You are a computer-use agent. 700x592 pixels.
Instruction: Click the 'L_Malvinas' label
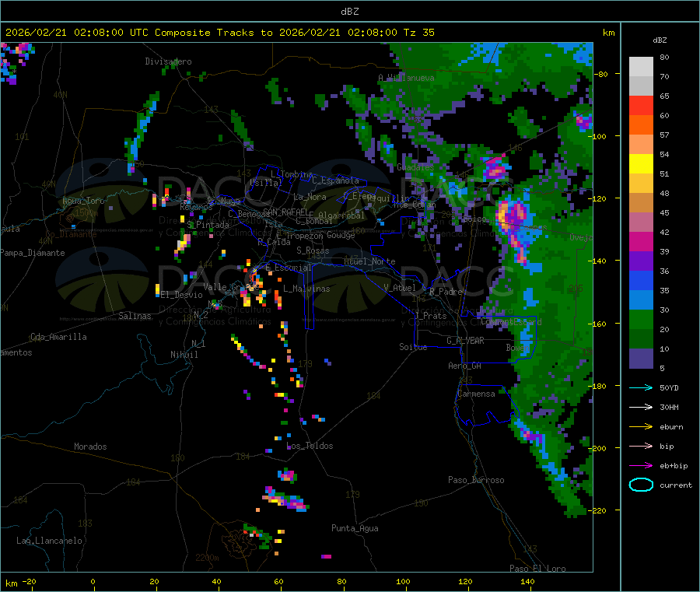(306, 289)
